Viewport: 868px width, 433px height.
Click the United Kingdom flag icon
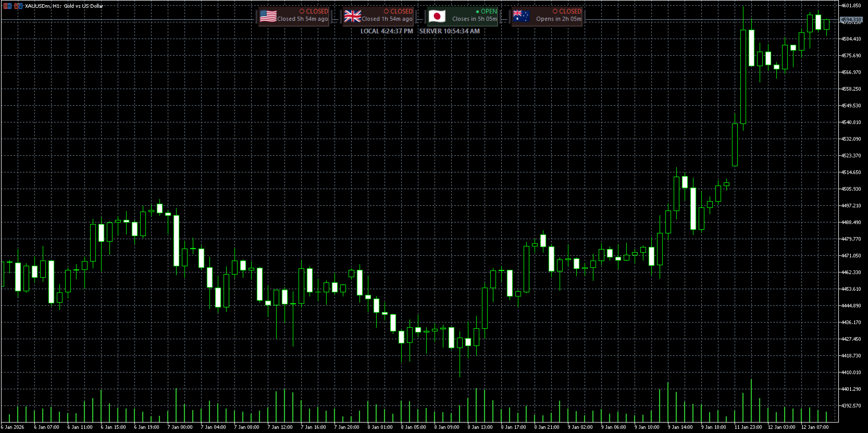tap(353, 17)
